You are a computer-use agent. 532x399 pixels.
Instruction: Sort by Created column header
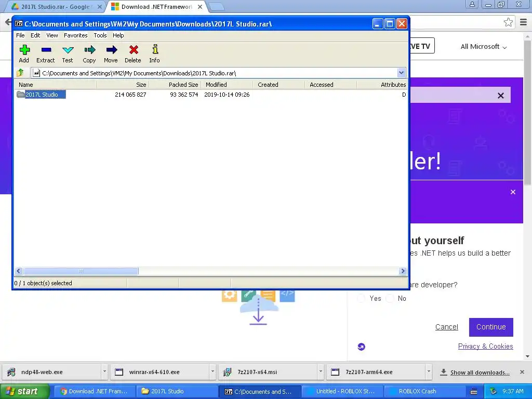279,85
